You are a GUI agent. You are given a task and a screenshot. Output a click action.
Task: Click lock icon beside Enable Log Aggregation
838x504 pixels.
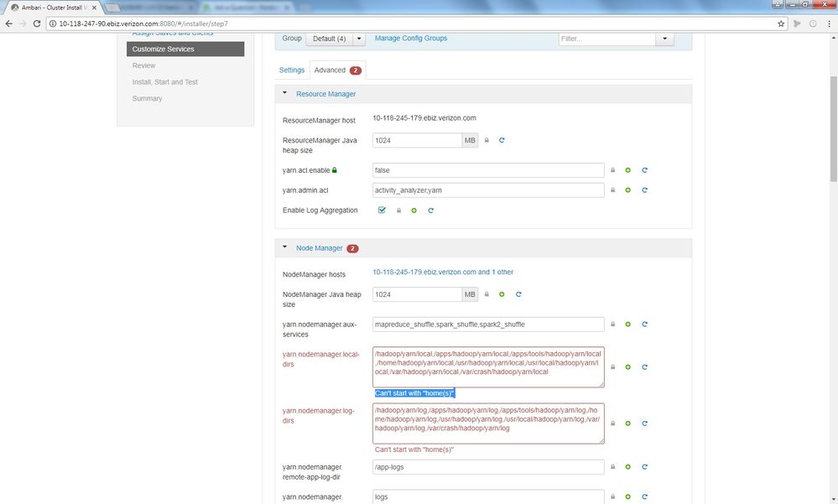coord(398,210)
